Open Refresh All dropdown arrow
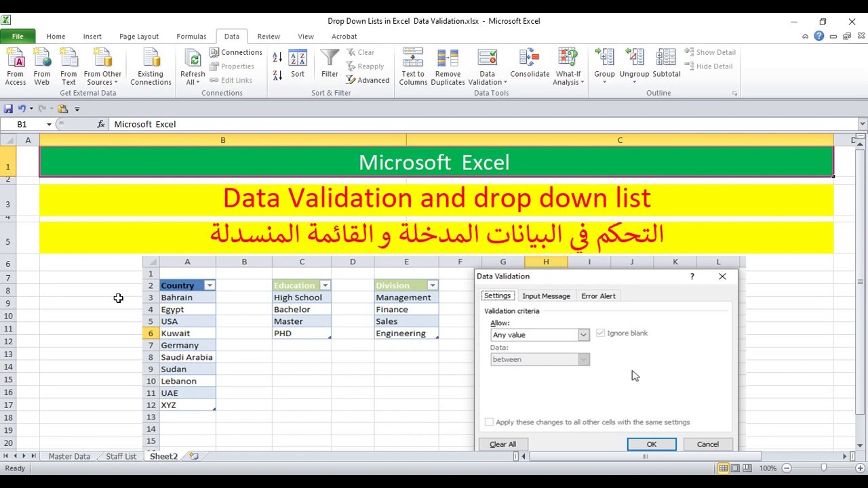Image resolution: width=868 pixels, height=488 pixels. pyautogui.click(x=197, y=83)
